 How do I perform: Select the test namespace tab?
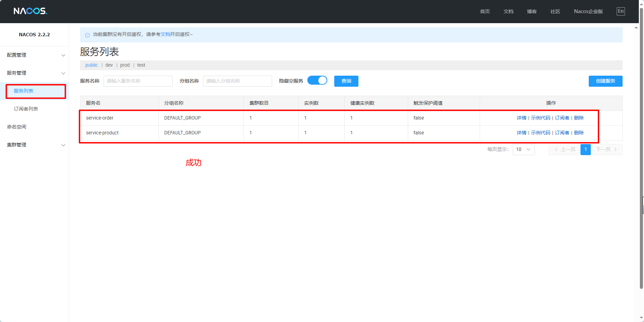(x=141, y=65)
